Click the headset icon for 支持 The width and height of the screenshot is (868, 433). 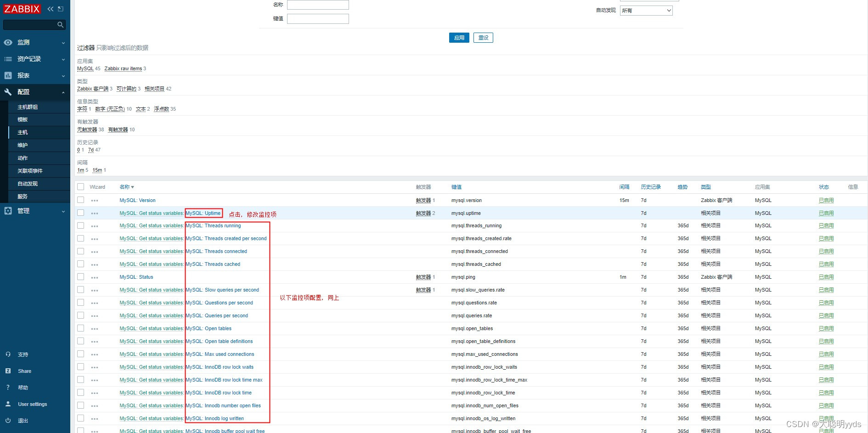tap(8, 354)
